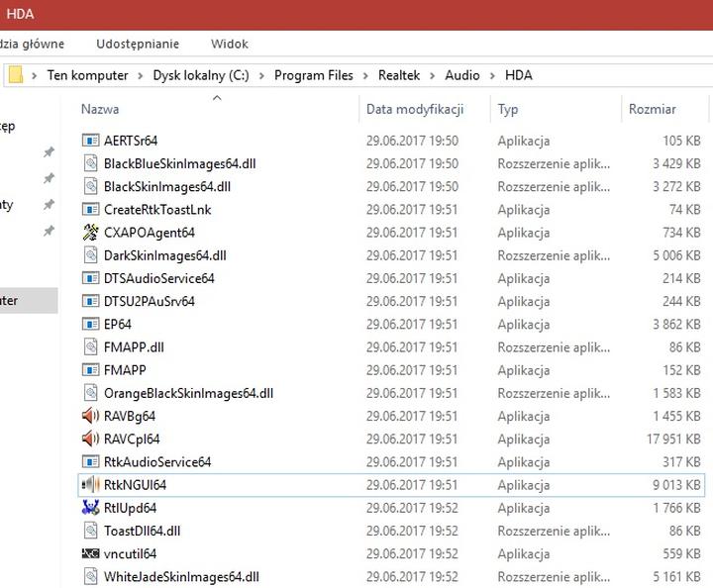Select the DTSAudioService64 application icon

tap(90, 278)
